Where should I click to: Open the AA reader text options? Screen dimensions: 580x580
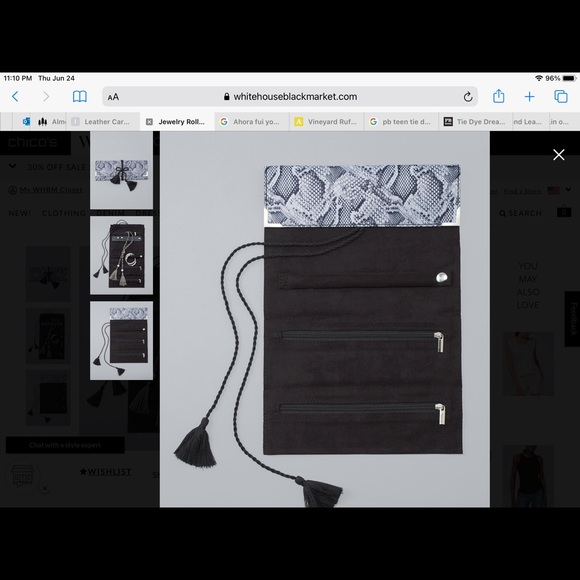[113, 97]
